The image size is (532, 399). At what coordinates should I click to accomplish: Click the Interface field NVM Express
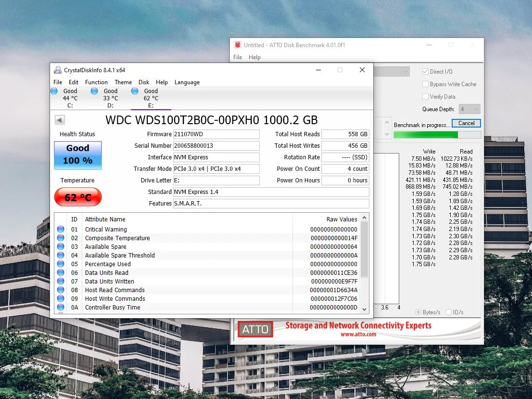[x=216, y=157]
